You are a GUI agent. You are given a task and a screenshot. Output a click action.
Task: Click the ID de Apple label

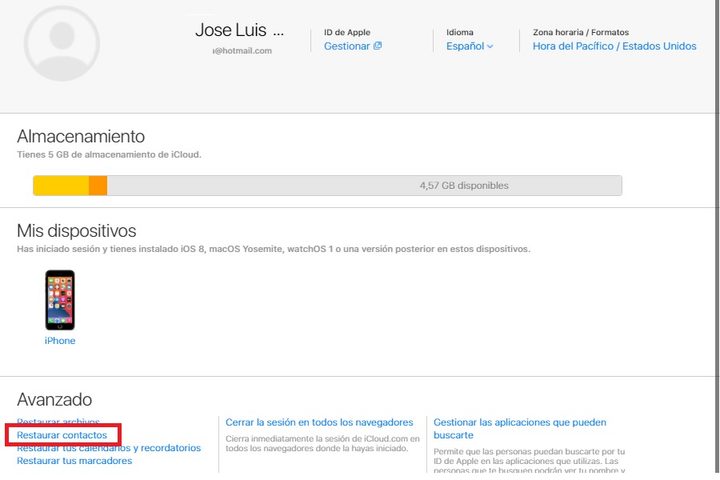347,32
